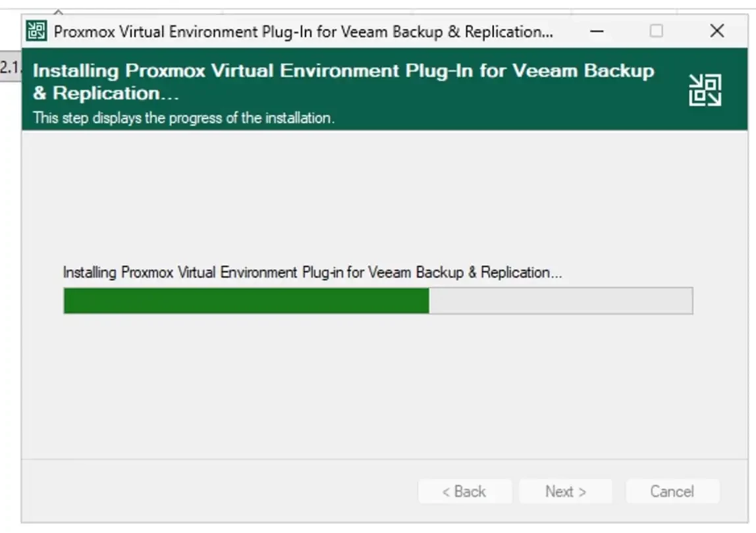The width and height of the screenshot is (756, 533).
Task: Cancel the plug-in installation
Action: (x=672, y=492)
